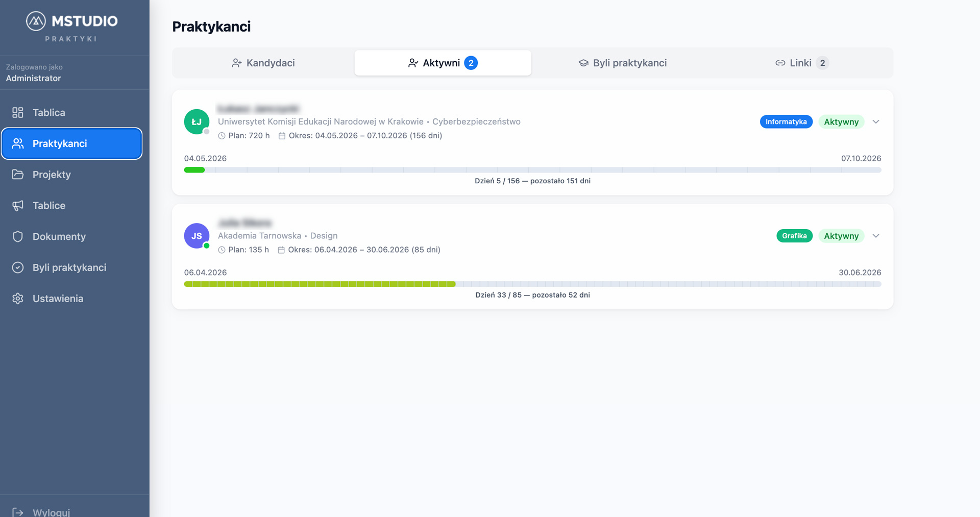Screen dimensions: 980x517
Task: Click the graduation cap icon in tab
Action: (x=583, y=63)
